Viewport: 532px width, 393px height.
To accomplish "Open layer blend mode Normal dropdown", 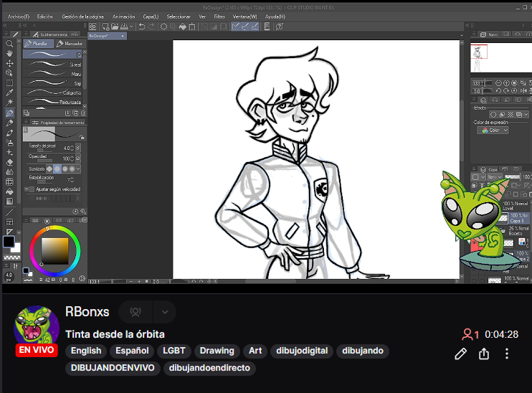I will point(494,177).
